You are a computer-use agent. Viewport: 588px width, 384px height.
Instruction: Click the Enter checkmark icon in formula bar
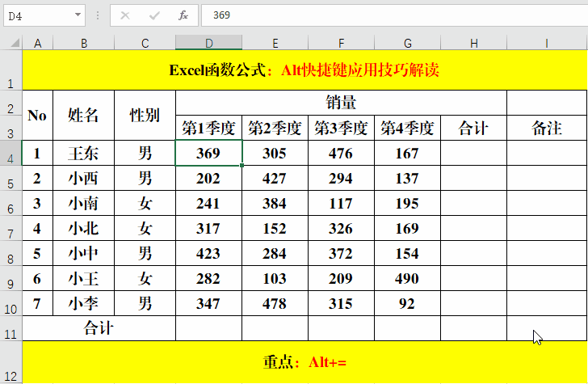click(x=154, y=15)
